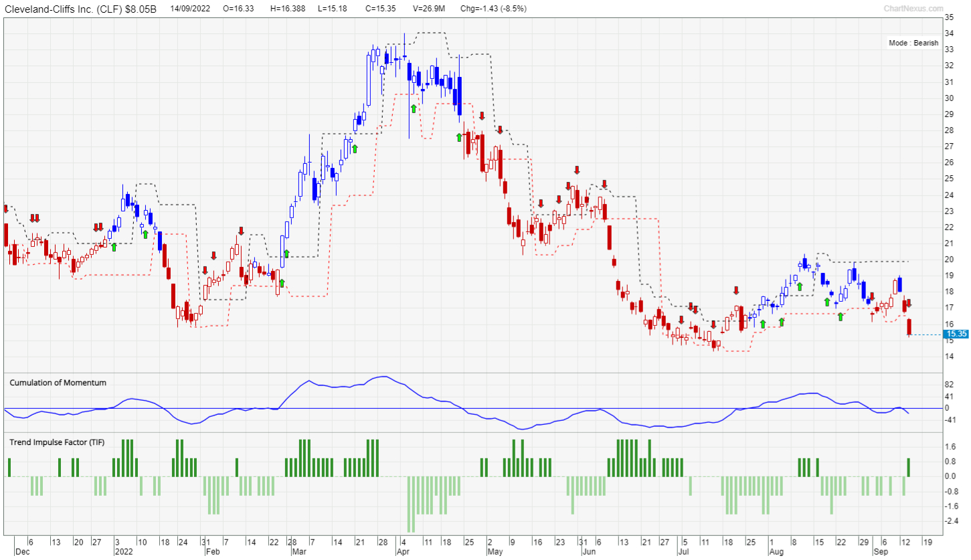Click red down arrow near 29 in late April
Image resolution: width=971 pixels, height=560 pixels.
[481, 116]
